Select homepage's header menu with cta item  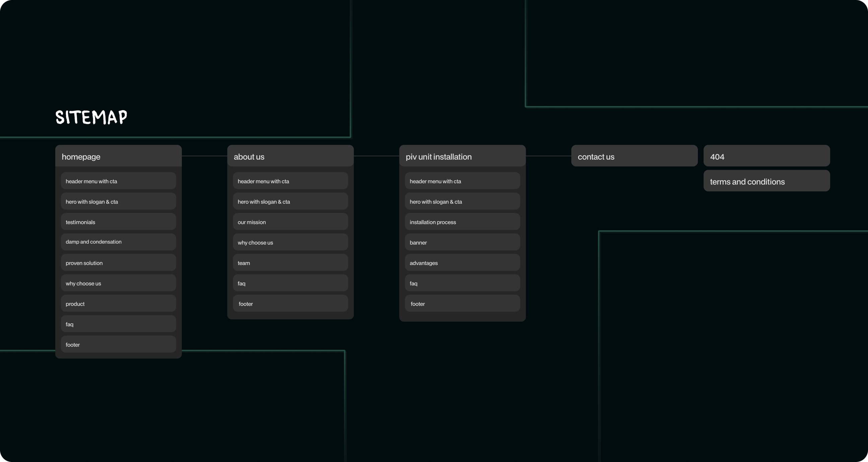tap(118, 181)
